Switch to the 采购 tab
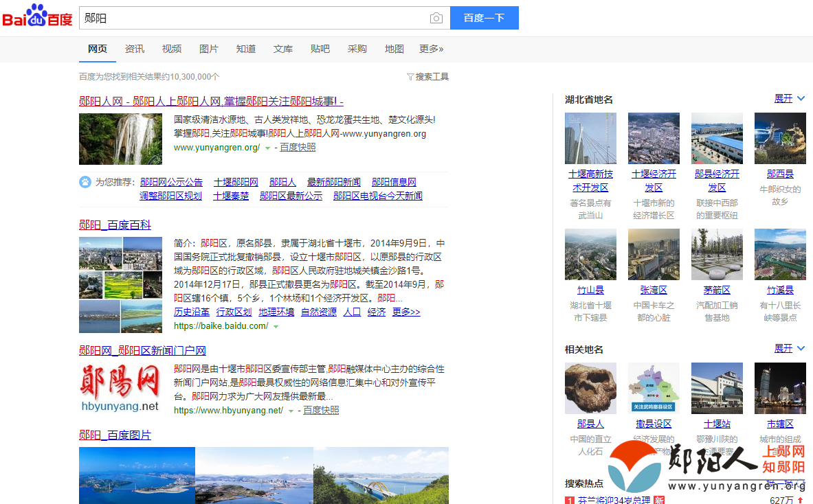Viewport: 813px width, 504px height. click(357, 49)
